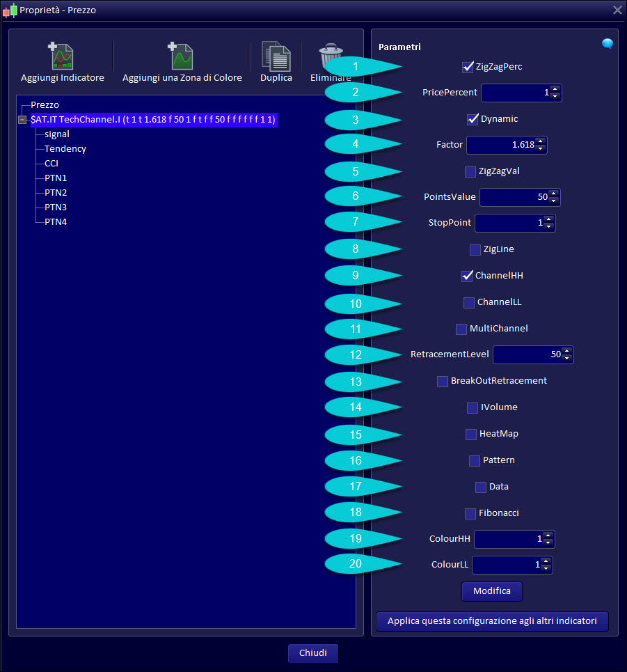Decrease PricePercent with down arrow

pos(555,96)
